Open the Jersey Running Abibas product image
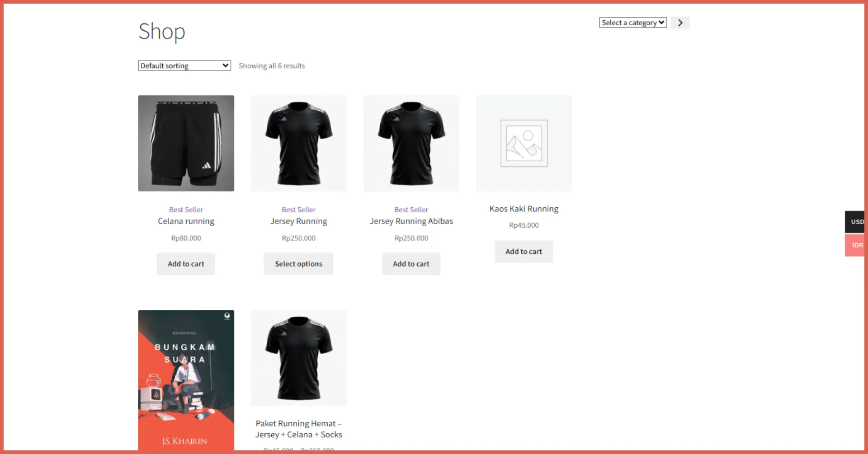Screen dimensions: 868x454 (x=411, y=143)
